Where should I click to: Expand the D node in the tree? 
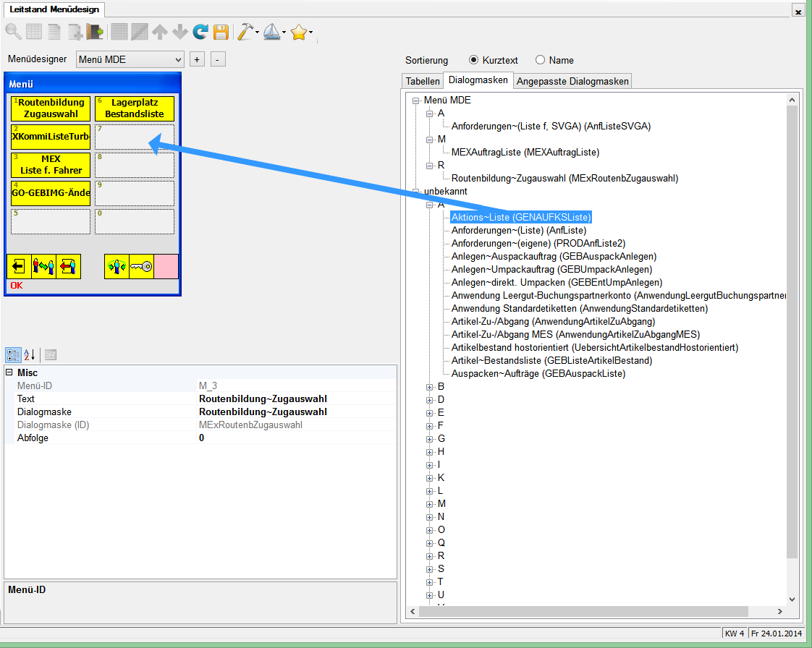coord(429,400)
